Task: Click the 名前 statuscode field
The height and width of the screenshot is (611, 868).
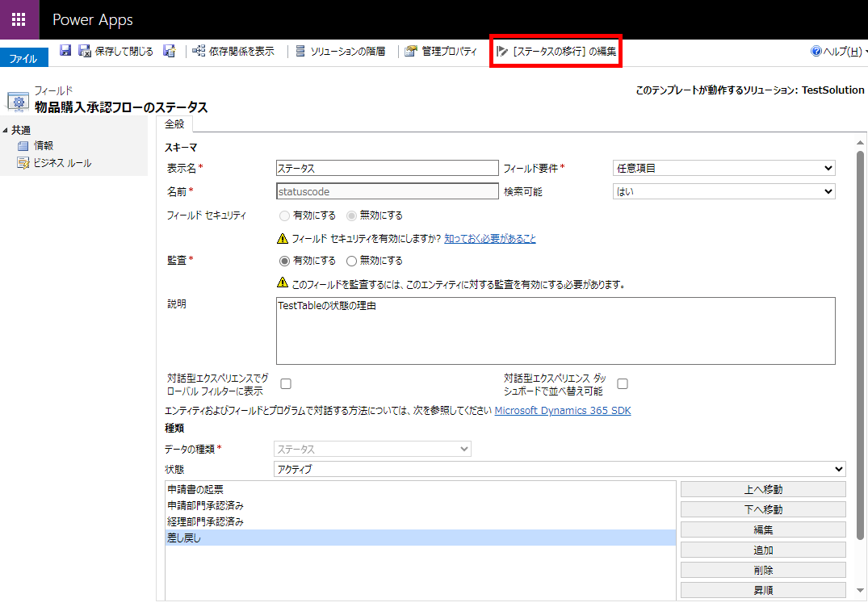Action: click(388, 191)
